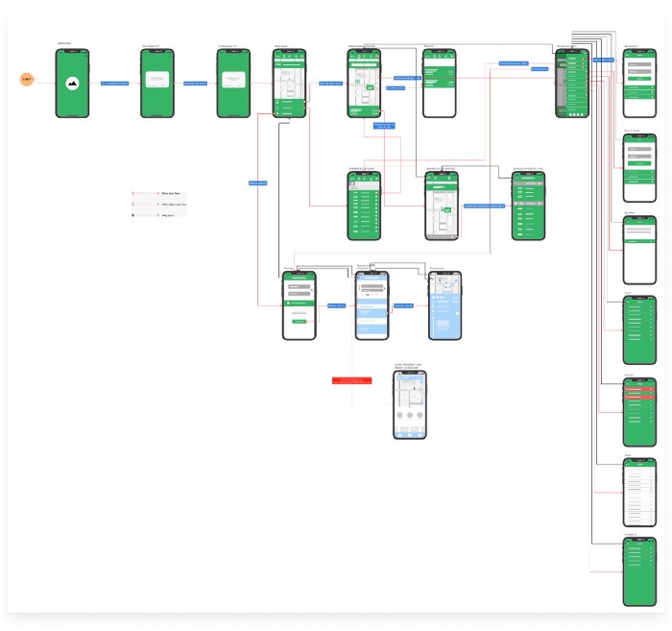The width and height of the screenshot is (672, 631).
Task: Click the red highlighted rows on right-column phone
Action: [x=639, y=393]
